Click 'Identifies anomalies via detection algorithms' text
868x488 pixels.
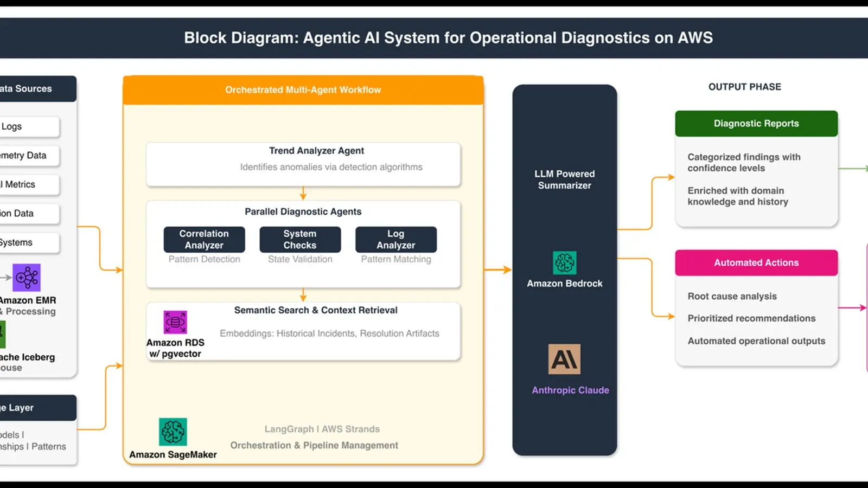pos(331,167)
